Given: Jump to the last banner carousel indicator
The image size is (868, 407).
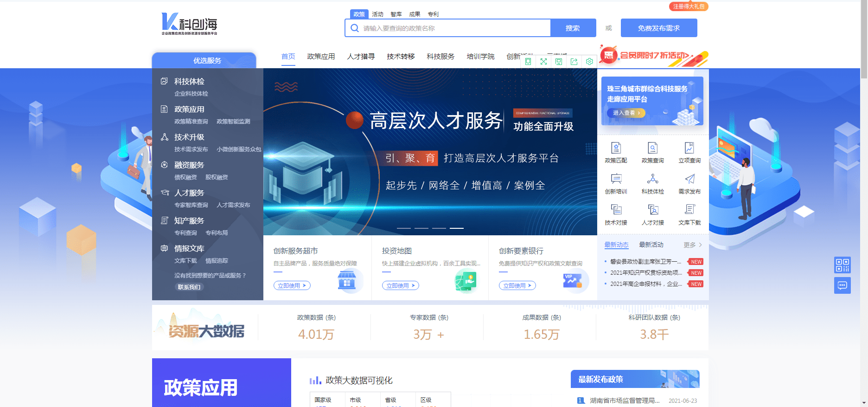Looking at the screenshot, I should click(x=457, y=228).
